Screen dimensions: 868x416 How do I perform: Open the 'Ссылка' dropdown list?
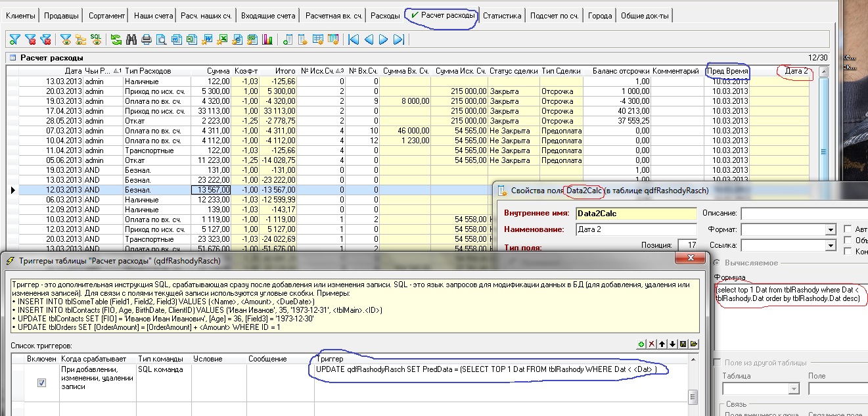point(831,245)
